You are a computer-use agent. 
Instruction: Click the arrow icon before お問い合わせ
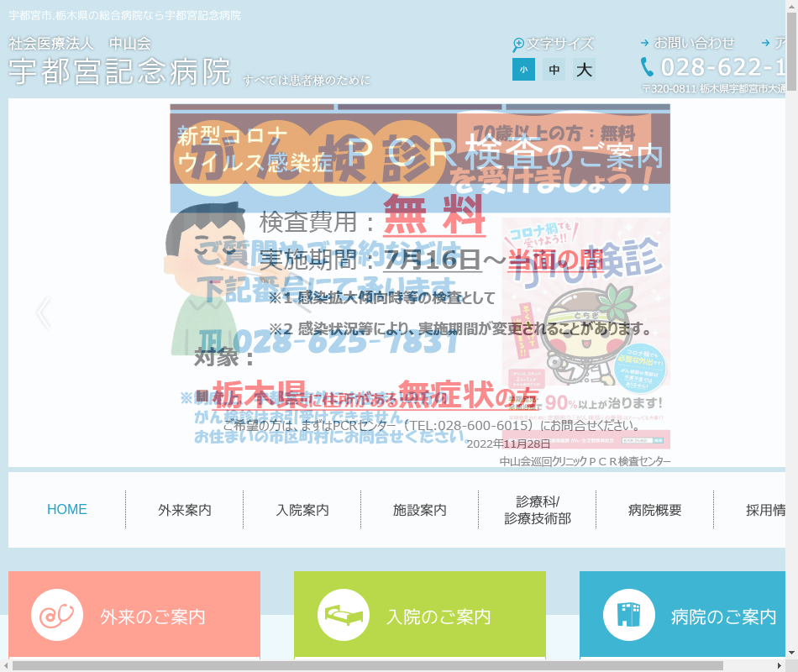644,43
